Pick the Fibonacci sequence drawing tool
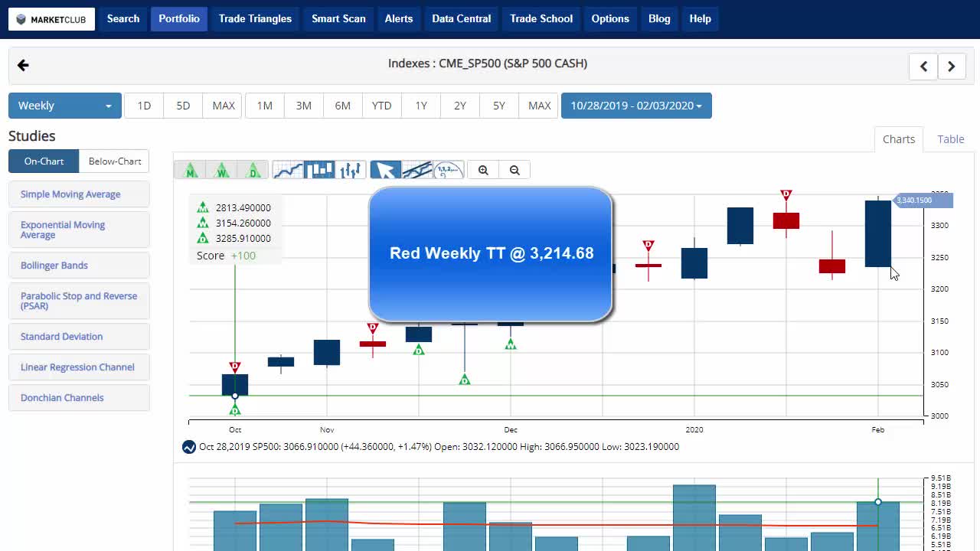The image size is (980, 551). pyautogui.click(x=449, y=170)
